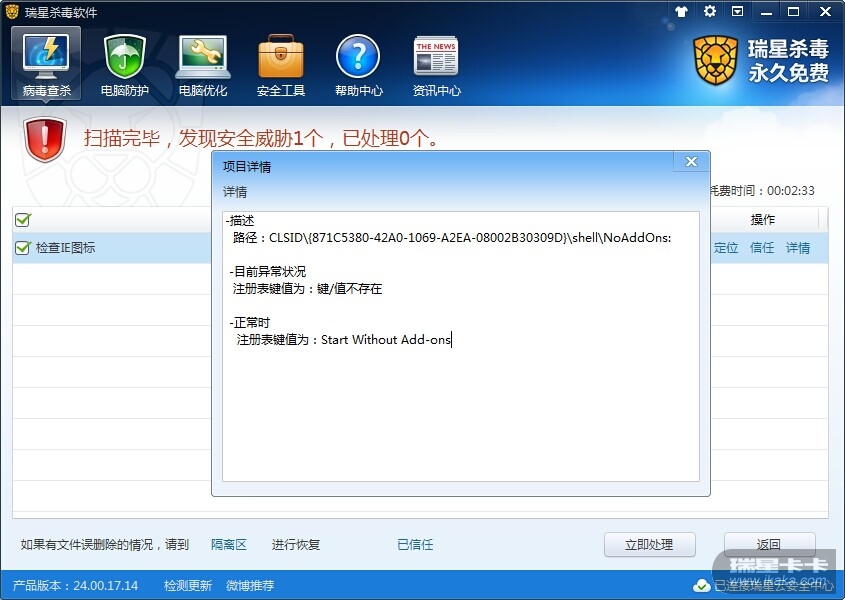This screenshot has height=600, width=845.
Task: Close the 项目详情 dialog
Action: click(691, 162)
